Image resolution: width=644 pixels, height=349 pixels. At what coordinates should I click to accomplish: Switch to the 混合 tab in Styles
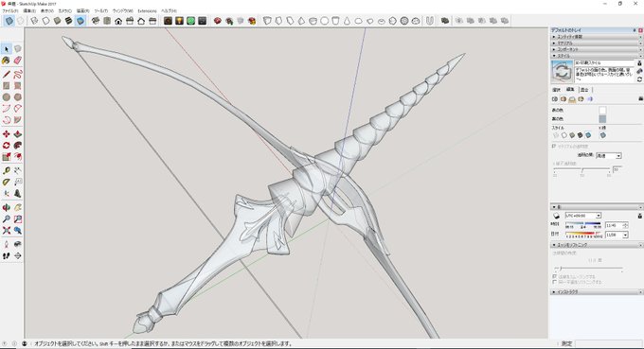pyautogui.click(x=584, y=90)
